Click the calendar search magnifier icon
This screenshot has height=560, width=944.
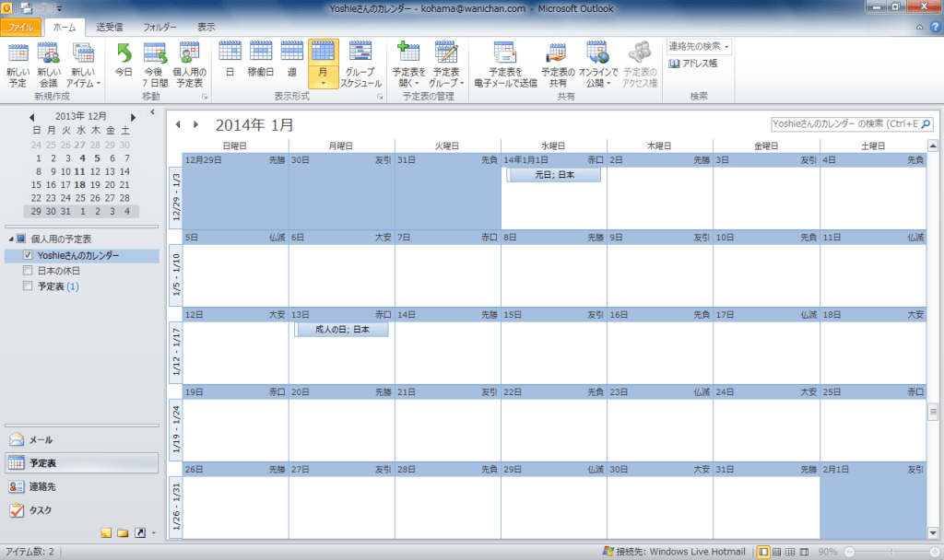(x=926, y=124)
